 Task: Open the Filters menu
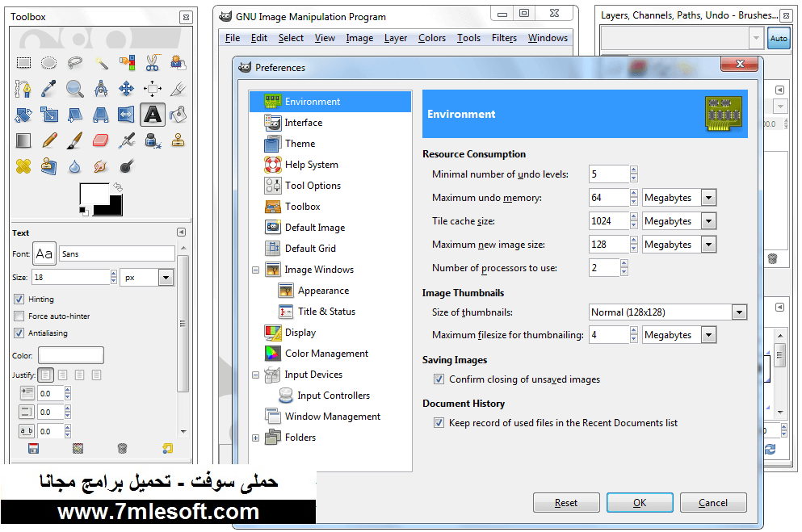(504, 38)
